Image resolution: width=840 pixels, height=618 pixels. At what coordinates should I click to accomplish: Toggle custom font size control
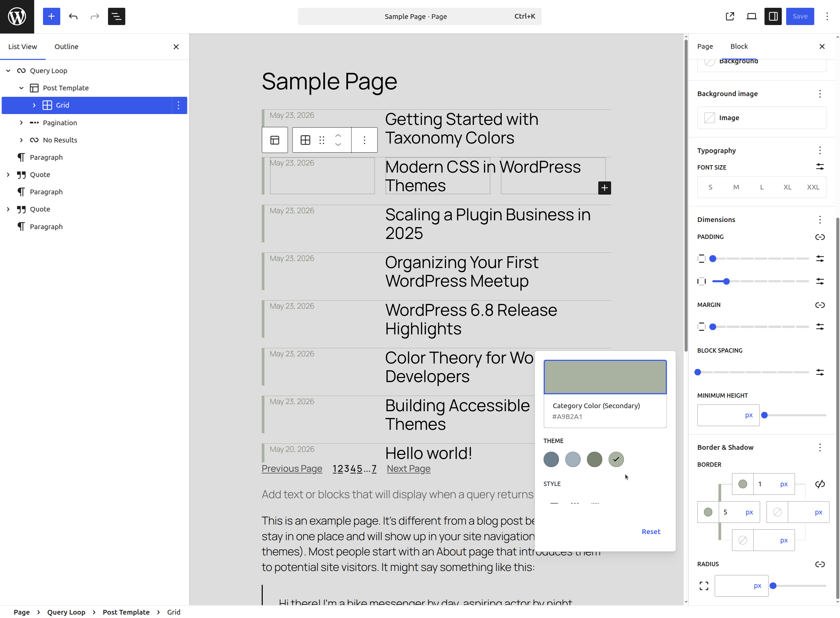coord(820,167)
